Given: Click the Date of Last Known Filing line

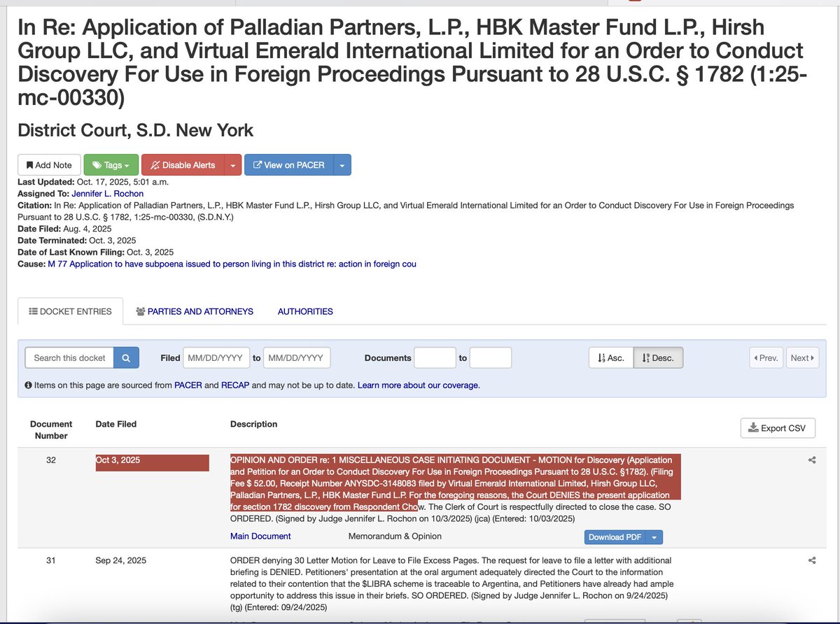Looking at the screenshot, I should [96, 252].
